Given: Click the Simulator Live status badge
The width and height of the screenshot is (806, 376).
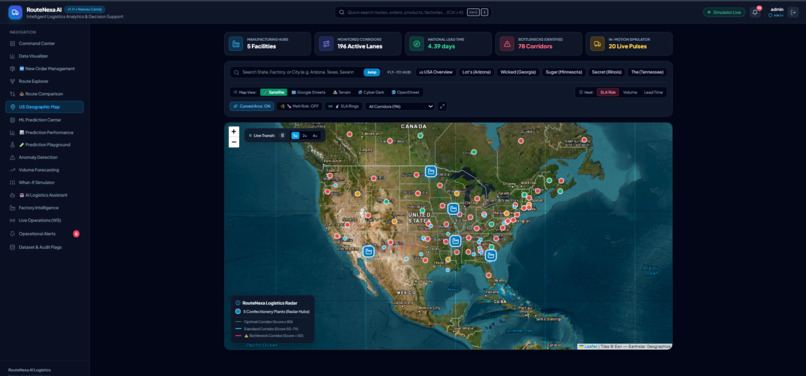Looking at the screenshot, I should tap(724, 12).
